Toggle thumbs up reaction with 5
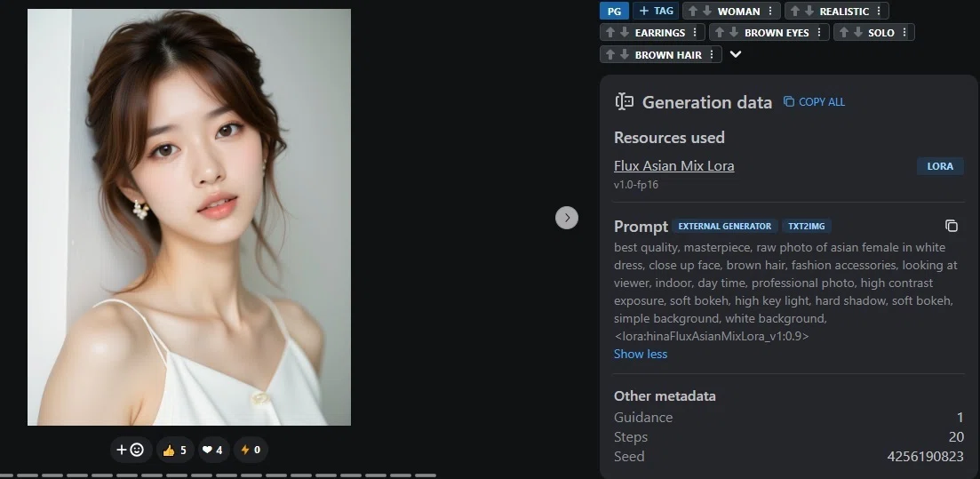This screenshot has height=479, width=980. [x=175, y=450]
